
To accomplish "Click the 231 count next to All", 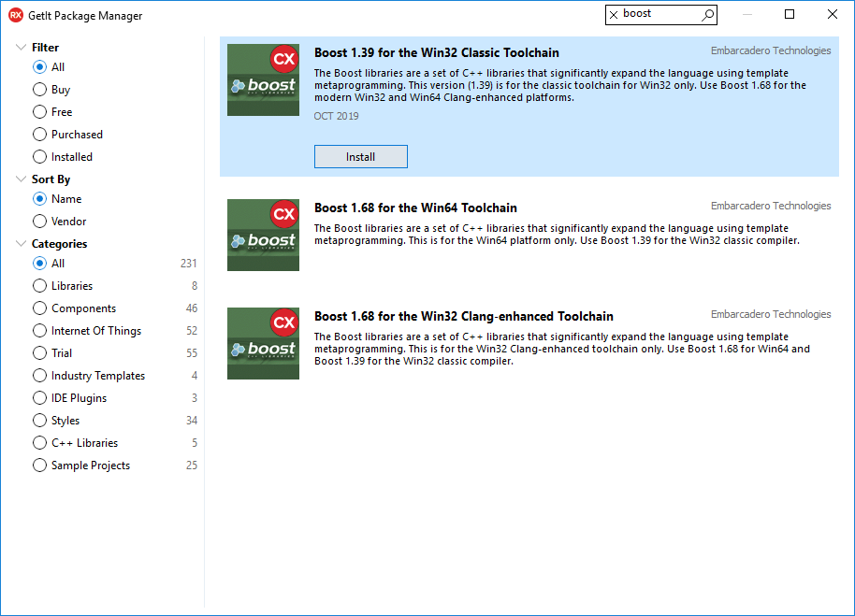I will (189, 264).
